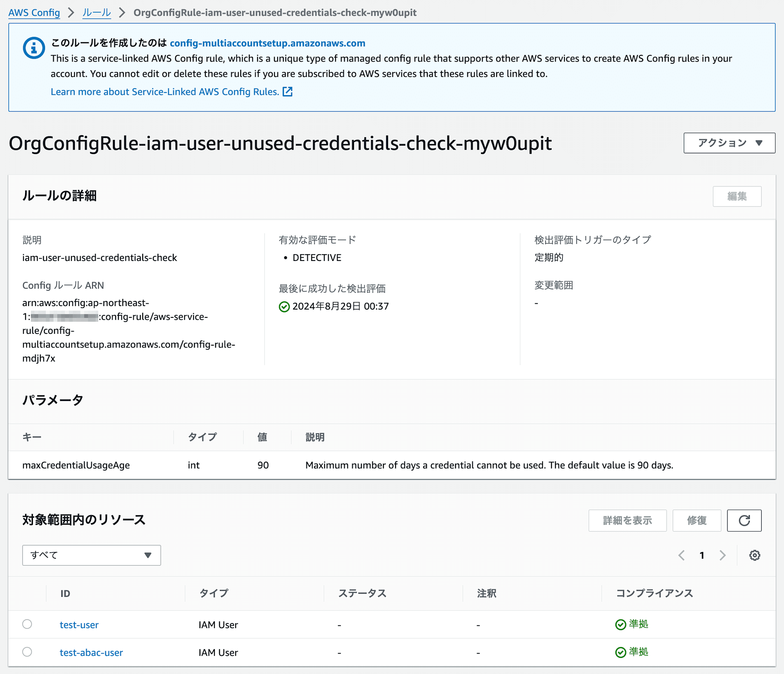Go to AWS Config breadcrumb

34,13
